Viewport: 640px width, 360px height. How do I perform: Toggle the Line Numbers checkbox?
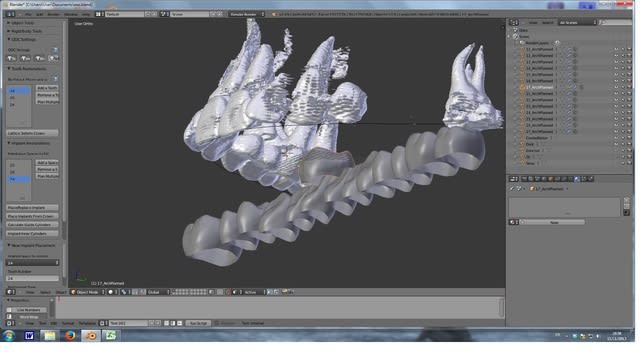click(x=9, y=310)
